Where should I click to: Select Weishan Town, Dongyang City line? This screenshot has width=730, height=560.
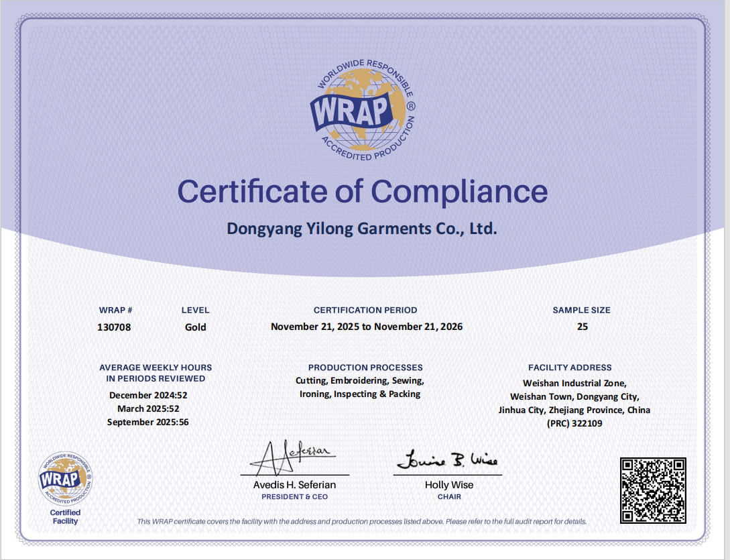click(574, 397)
